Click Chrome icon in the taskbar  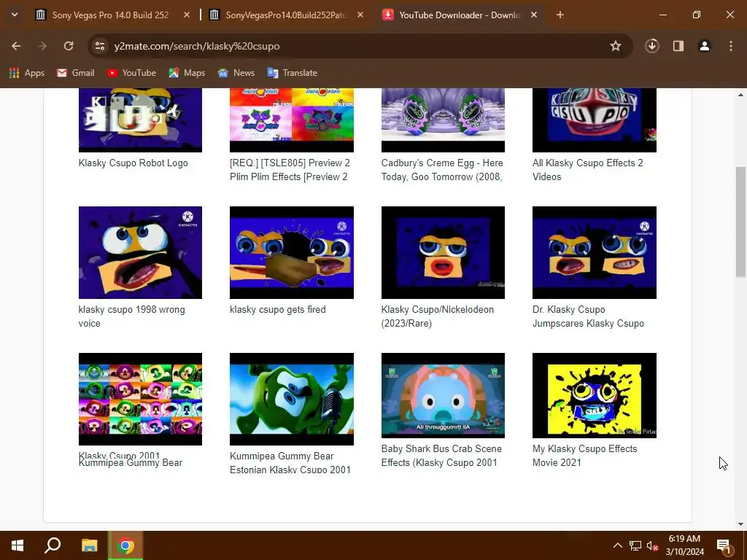point(125,545)
